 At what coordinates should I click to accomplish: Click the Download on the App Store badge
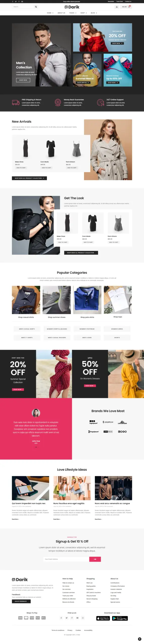tap(103, 618)
